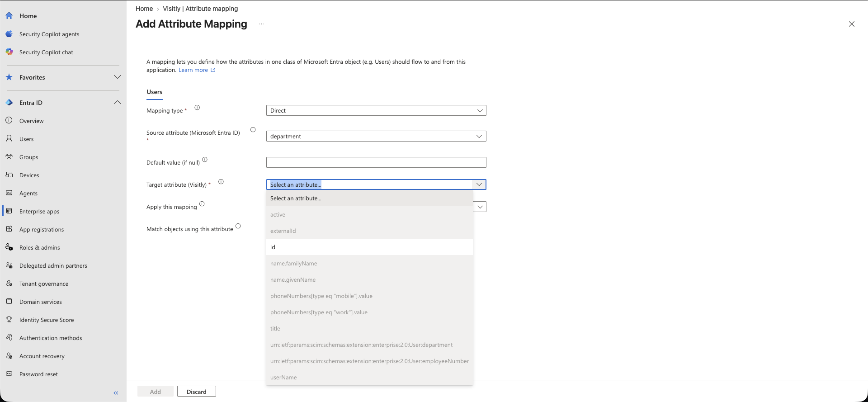Click the Entra ID diamond icon
This screenshot has height=402, width=868.
(9, 103)
